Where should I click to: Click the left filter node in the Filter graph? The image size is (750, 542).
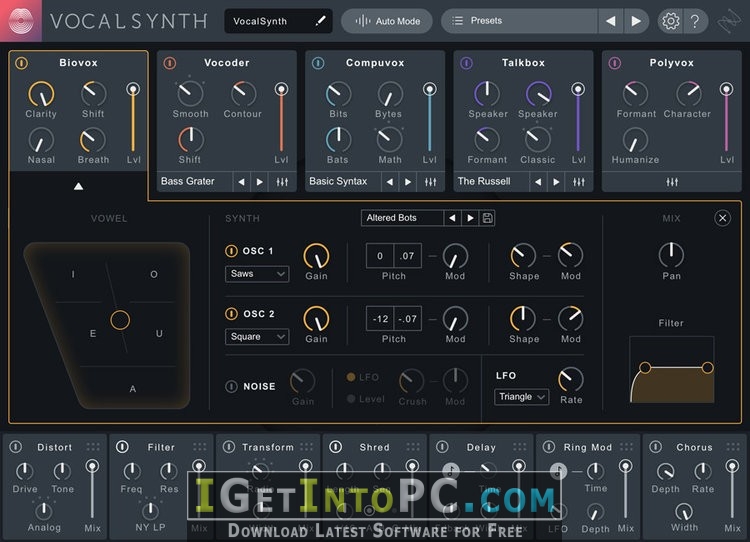pos(645,367)
